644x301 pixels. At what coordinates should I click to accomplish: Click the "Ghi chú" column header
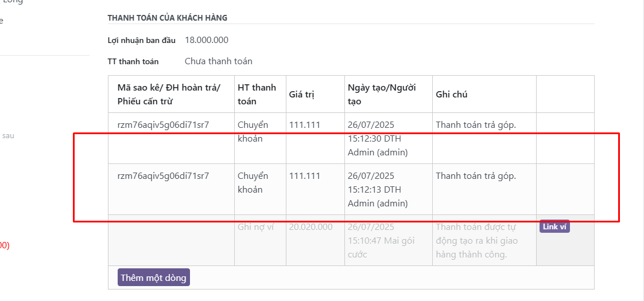click(451, 95)
